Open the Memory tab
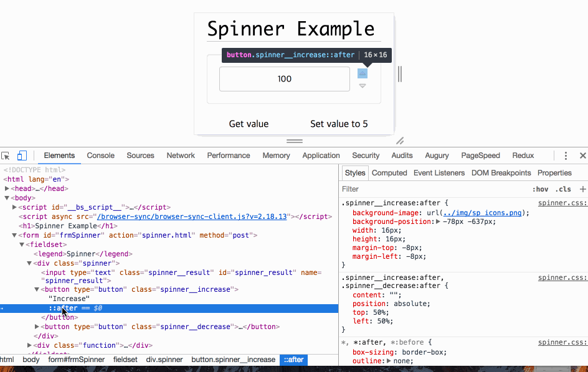 point(276,156)
